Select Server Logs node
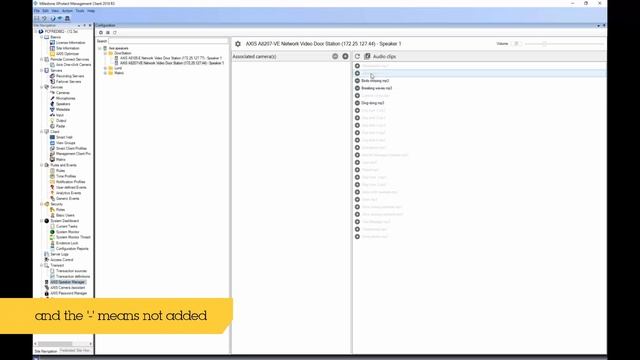Image resolution: width=640 pixels, height=360 pixels. [x=60, y=254]
